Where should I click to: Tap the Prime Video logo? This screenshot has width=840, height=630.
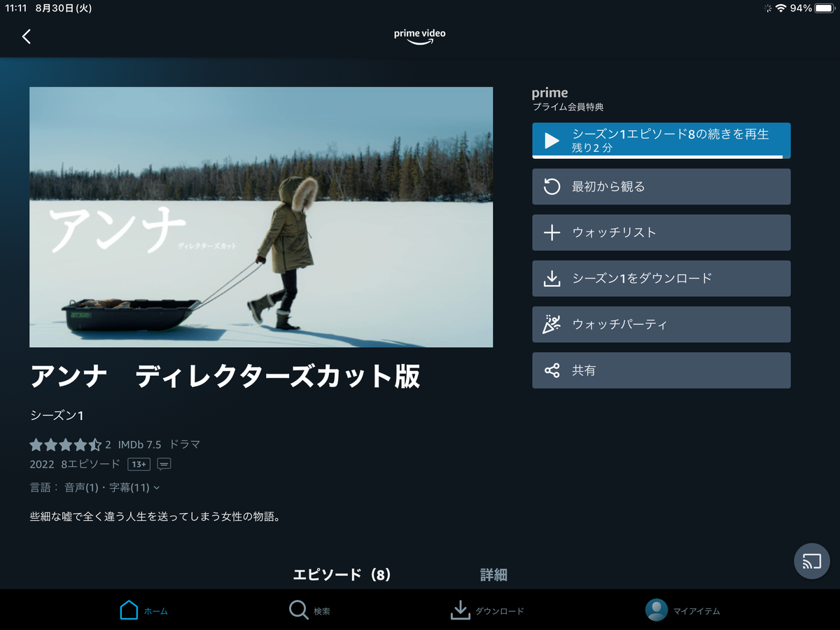click(x=420, y=36)
